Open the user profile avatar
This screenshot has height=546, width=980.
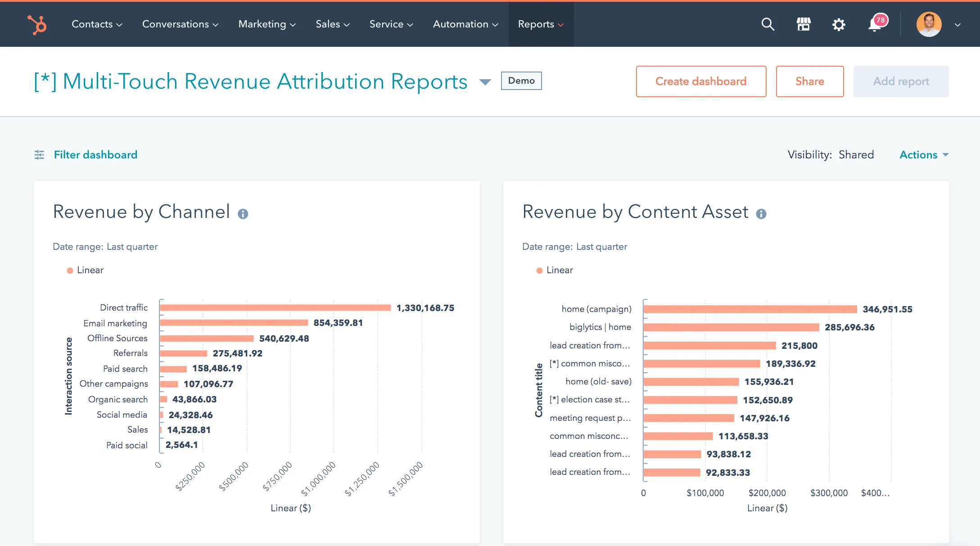pos(929,24)
